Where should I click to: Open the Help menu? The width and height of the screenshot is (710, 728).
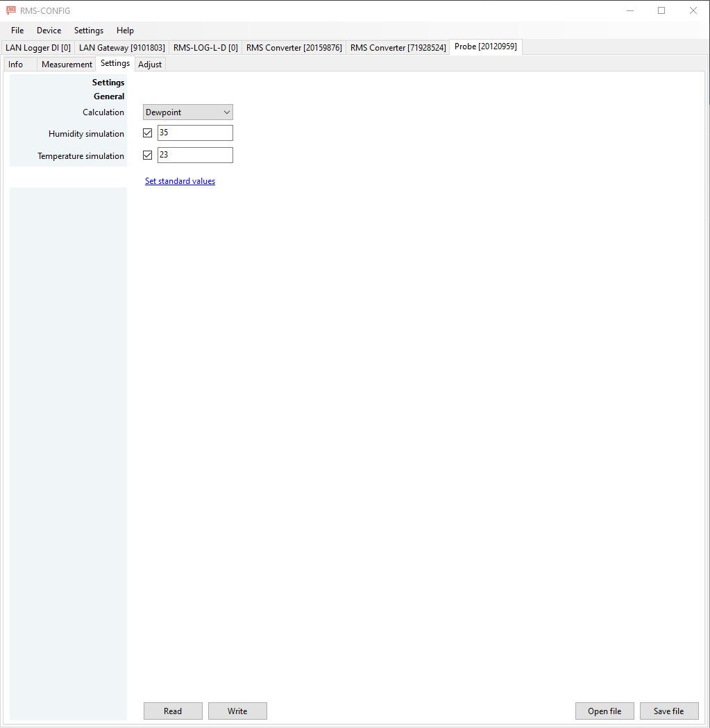(x=125, y=31)
